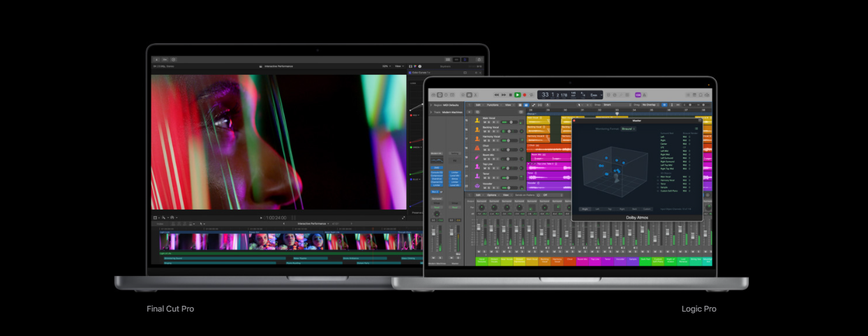The width and height of the screenshot is (868, 336).
Task: Click the Vocoder track icon
Action: click(x=477, y=186)
